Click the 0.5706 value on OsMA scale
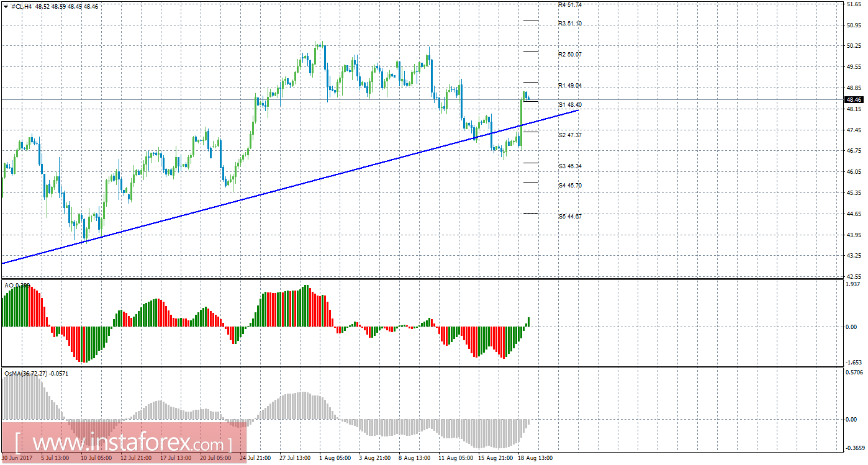This screenshot has width=868, height=465. [x=855, y=372]
